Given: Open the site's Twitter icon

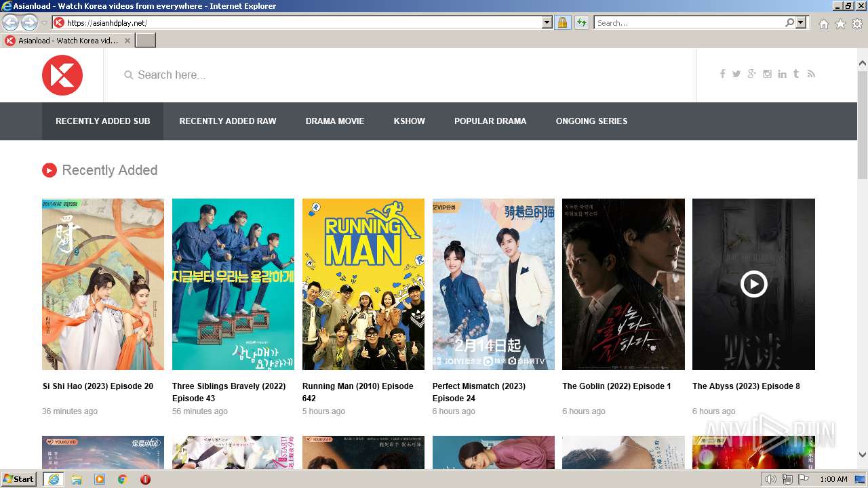Looking at the screenshot, I should pyautogui.click(x=736, y=74).
